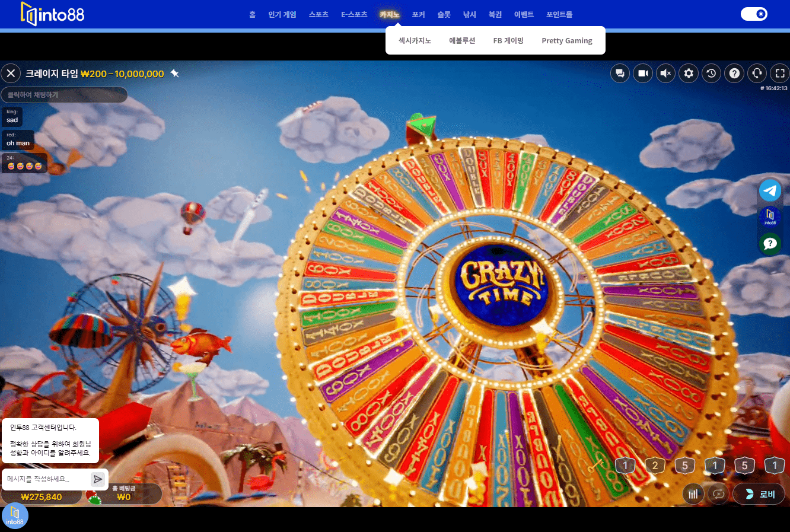The image size is (790, 532).
Task: Click the round into88 chat launcher at bottom left
Action: tap(15, 516)
